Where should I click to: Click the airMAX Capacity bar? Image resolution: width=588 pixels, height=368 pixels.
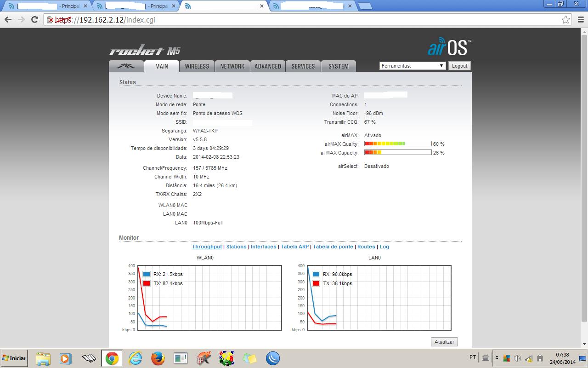tap(398, 153)
